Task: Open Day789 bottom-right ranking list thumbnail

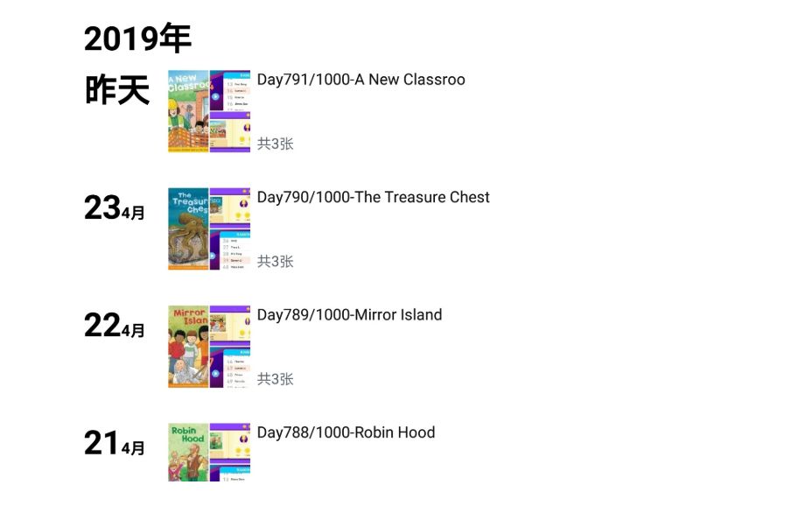Action: [x=230, y=367]
